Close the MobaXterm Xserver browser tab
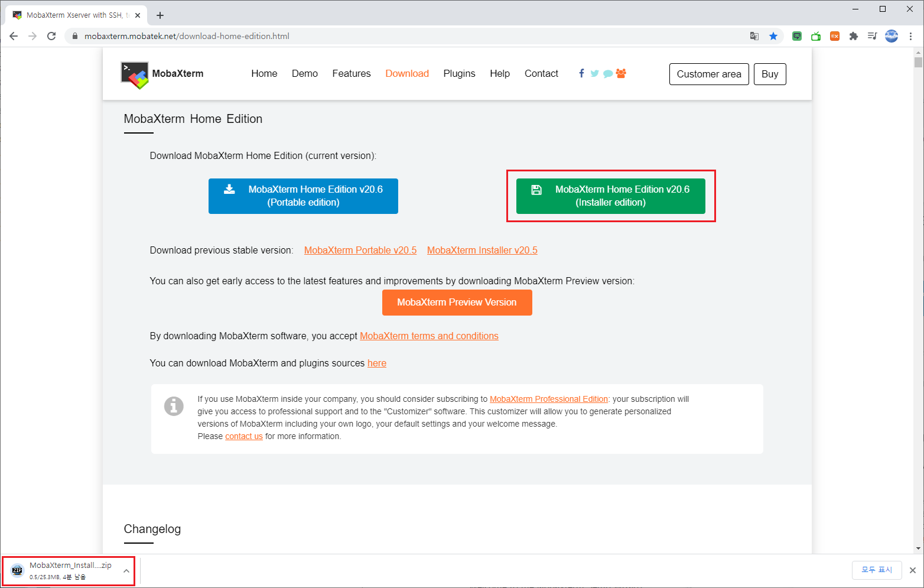The height and width of the screenshot is (588, 924). pyautogui.click(x=138, y=15)
